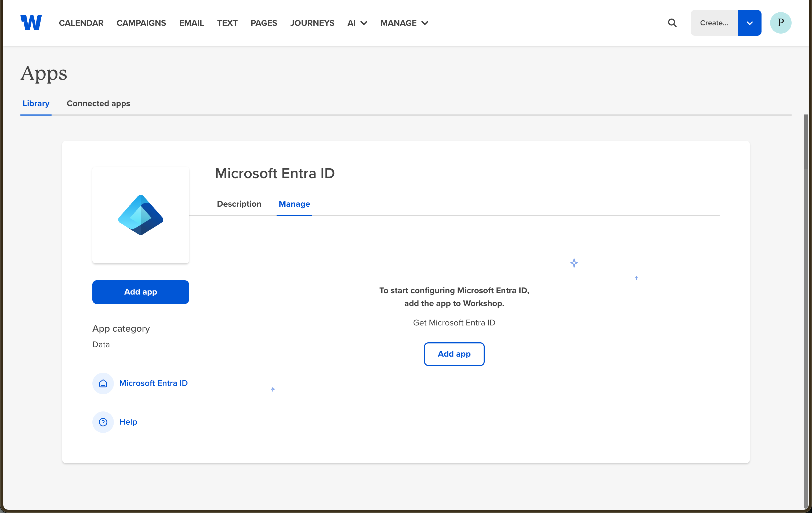Click the Help question mark icon
This screenshot has height=513, width=812.
103,422
